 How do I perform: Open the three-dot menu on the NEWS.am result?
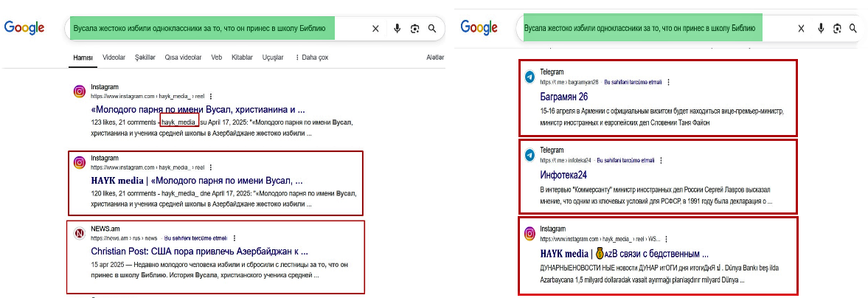coord(235,238)
